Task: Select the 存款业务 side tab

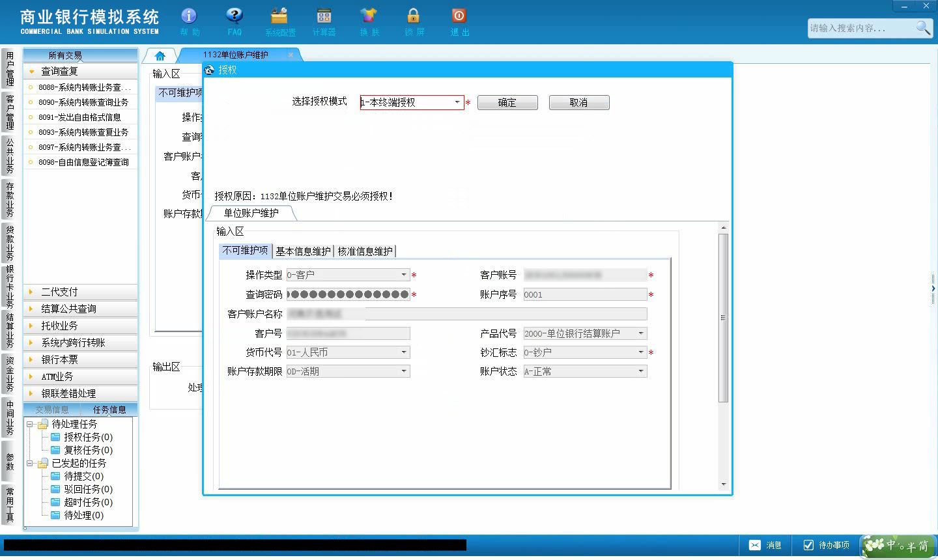Action: click(9, 199)
